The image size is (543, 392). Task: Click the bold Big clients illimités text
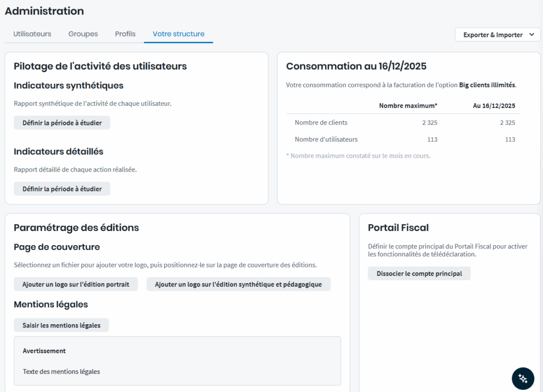[487, 85]
